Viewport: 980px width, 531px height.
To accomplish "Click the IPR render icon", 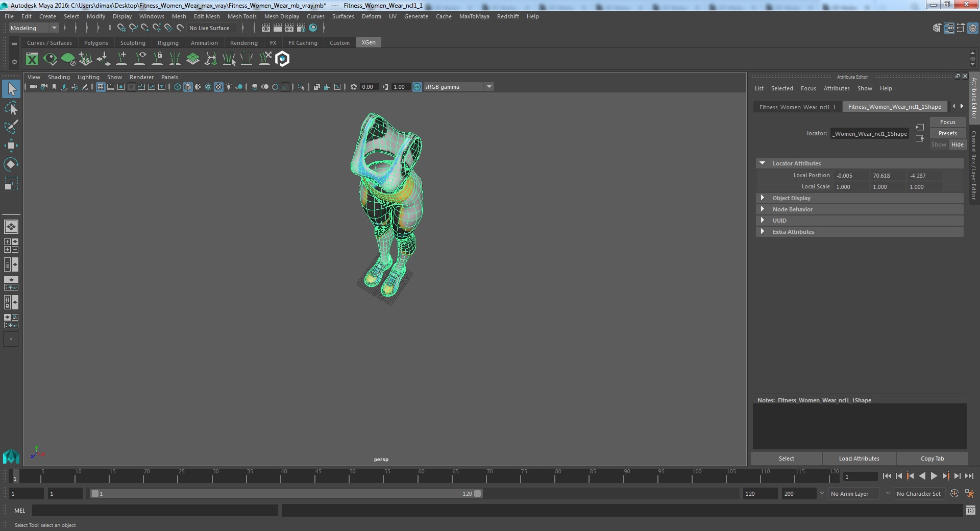I will pos(289,28).
